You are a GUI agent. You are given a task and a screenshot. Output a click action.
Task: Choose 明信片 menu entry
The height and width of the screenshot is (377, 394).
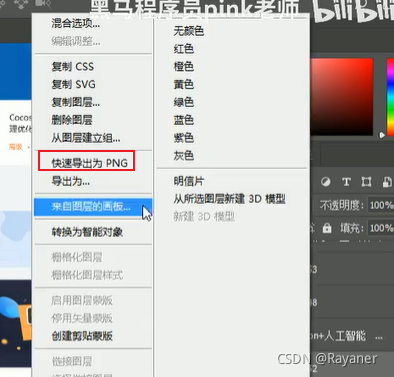point(189,181)
